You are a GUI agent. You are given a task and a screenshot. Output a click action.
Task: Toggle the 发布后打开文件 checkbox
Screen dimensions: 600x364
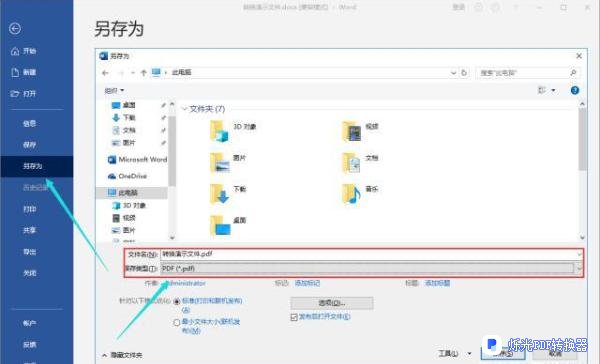[294, 317]
